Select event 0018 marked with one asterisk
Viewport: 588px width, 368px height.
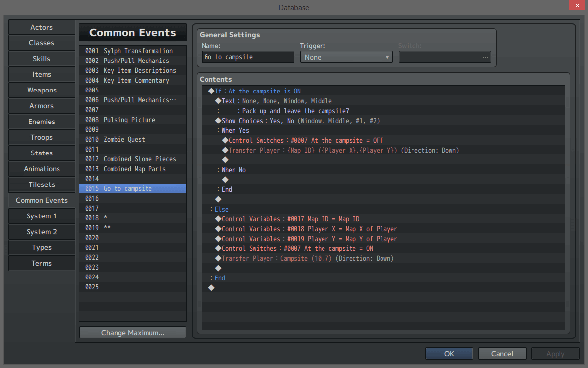click(x=133, y=218)
